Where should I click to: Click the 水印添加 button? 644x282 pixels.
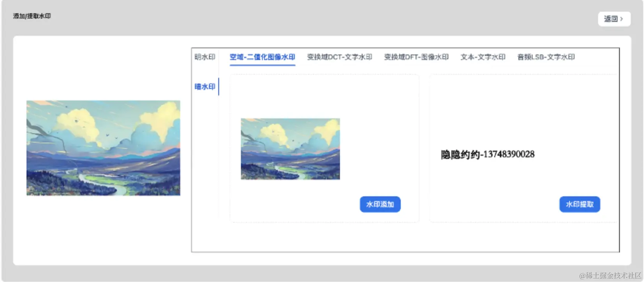click(380, 204)
